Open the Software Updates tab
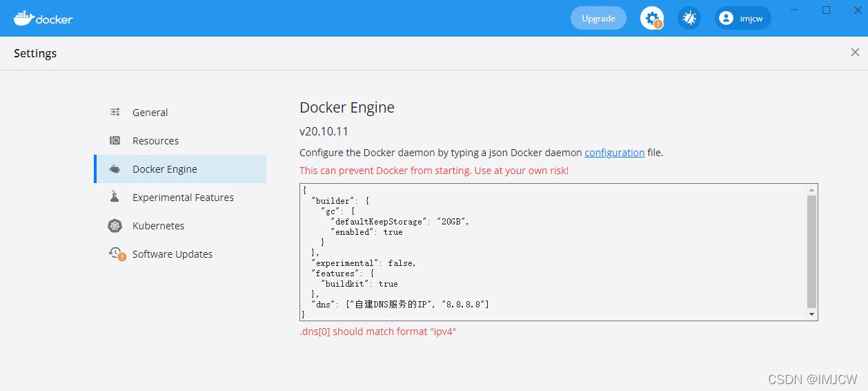Screen dimensions: 868x391 pyautogui.click(x=180, y=254)
